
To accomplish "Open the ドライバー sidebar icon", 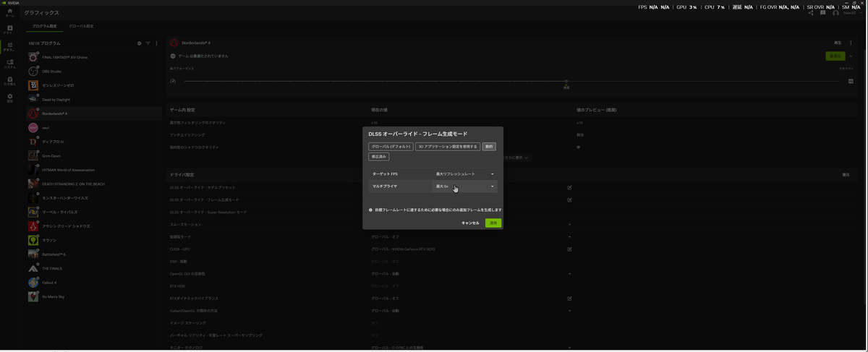I will (9, 30).
